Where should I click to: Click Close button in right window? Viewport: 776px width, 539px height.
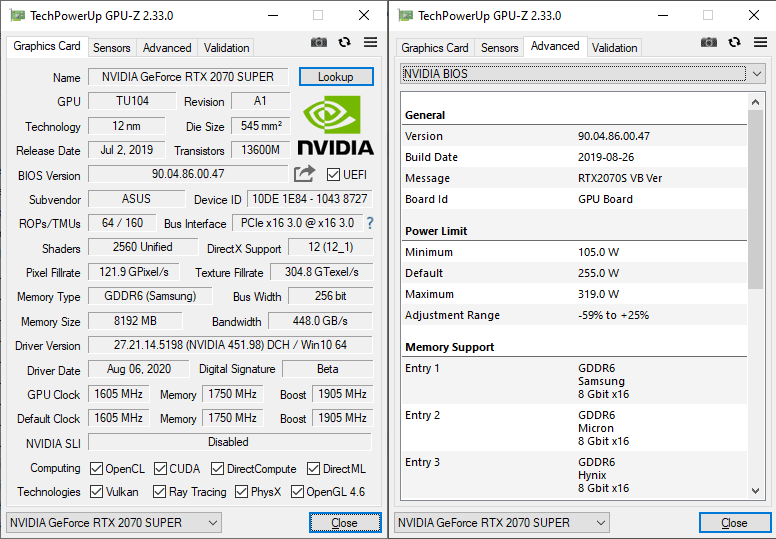[x=734, y=523]
